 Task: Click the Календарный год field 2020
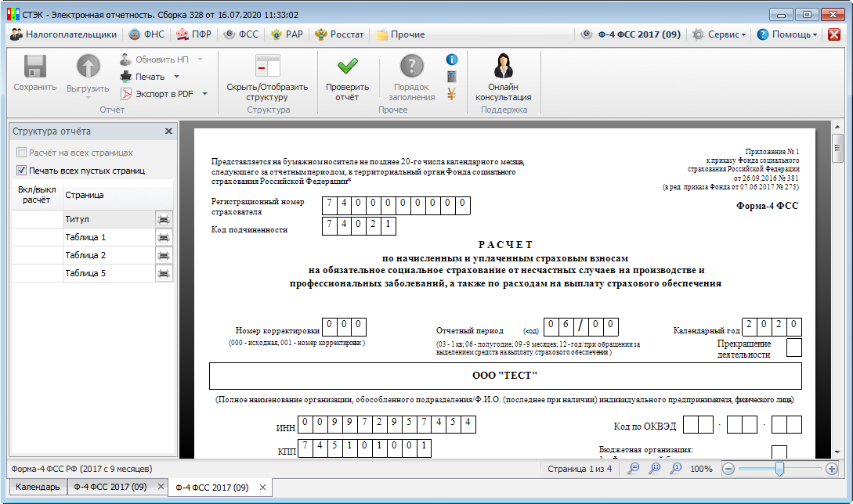[772, 327]
